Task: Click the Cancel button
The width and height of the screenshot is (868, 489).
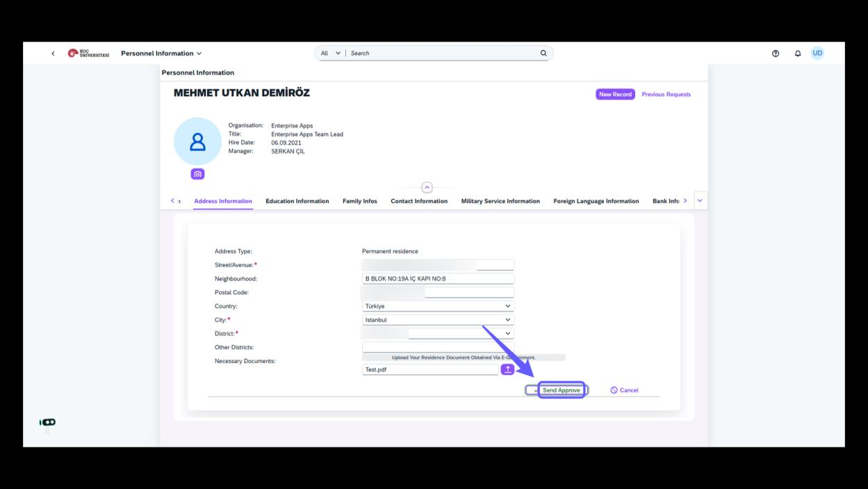Action: pos(624,390)
